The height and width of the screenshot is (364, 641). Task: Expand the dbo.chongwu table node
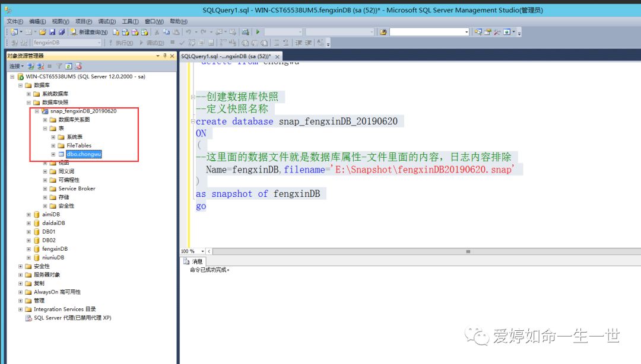53,154
